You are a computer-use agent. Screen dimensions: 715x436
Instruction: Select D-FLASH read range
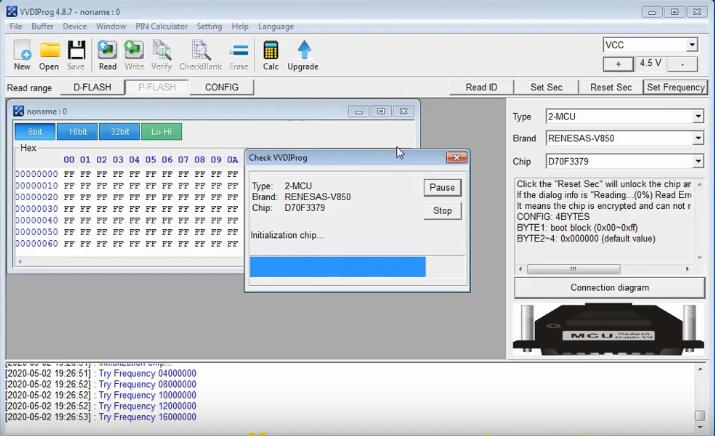point(93,87)
